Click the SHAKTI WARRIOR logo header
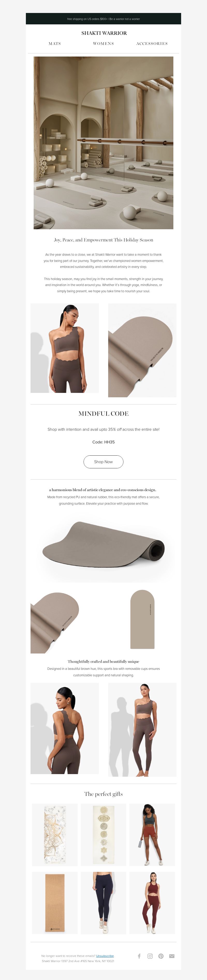The width and height of the screenshot is (207, 980). pyautogui.click(x=104, y=33)
